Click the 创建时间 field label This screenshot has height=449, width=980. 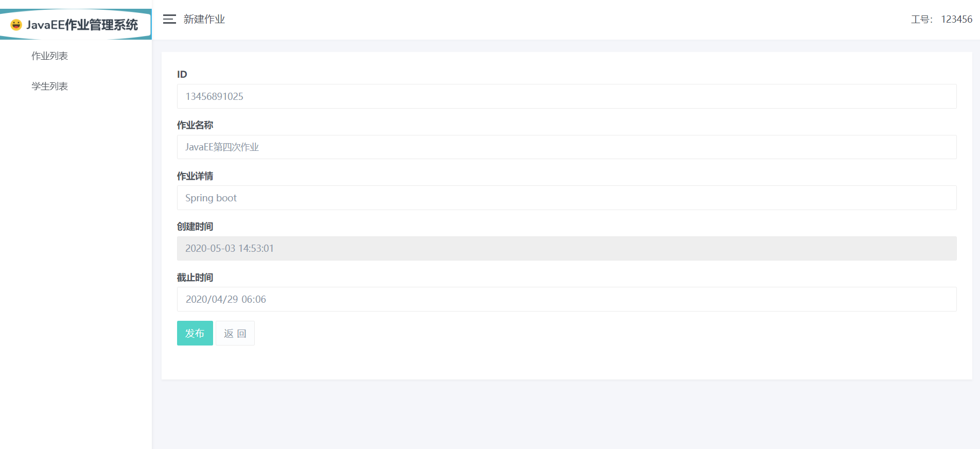tap(195, 227)
